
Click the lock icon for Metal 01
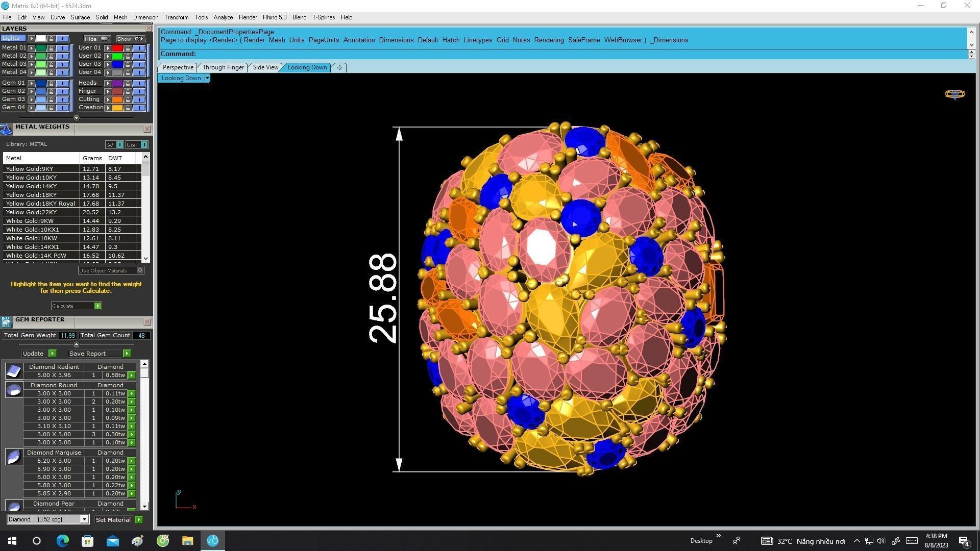(x=51, y=48)
